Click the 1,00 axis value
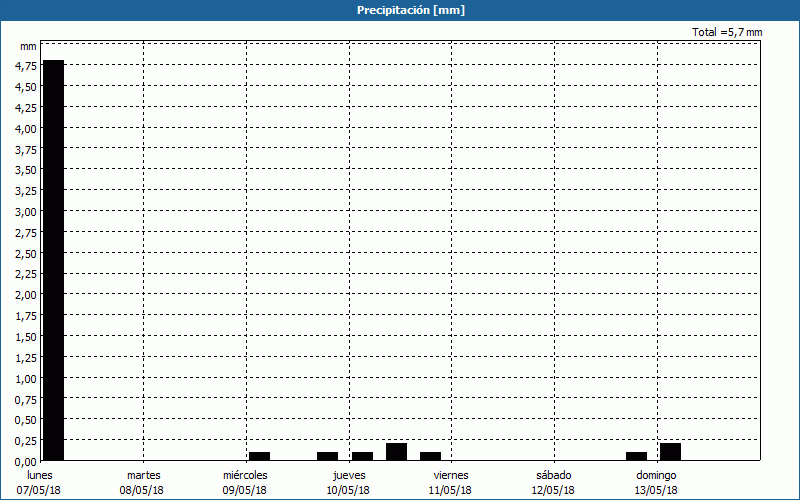 (26, 379)
